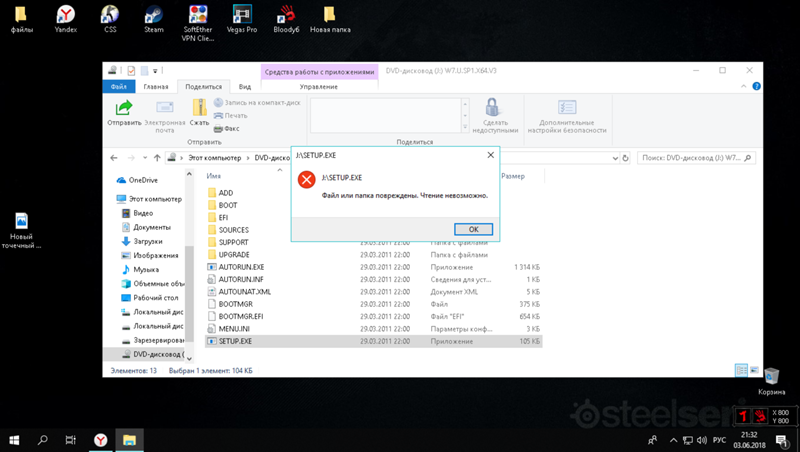Close the J:\SETUP.EXE error dialog
Viewport: 800px width, 452px height.
coord(490,155)
